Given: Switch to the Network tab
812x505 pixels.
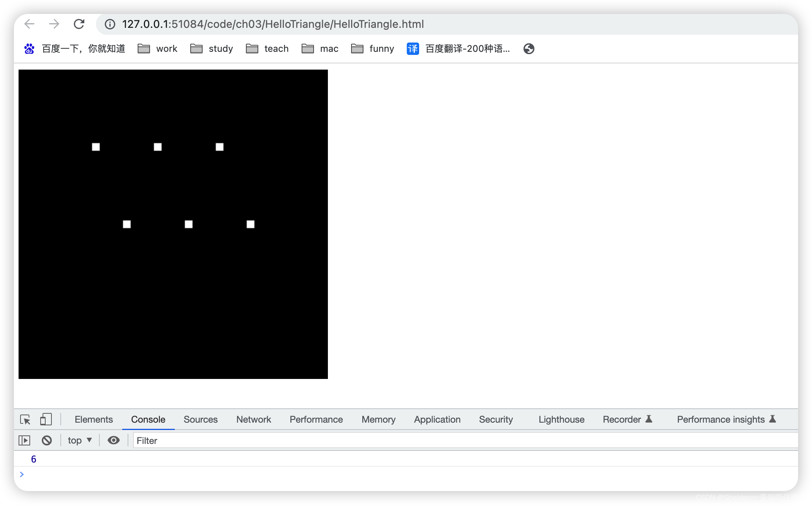Looking at the screenshot, I should (254, 420).
